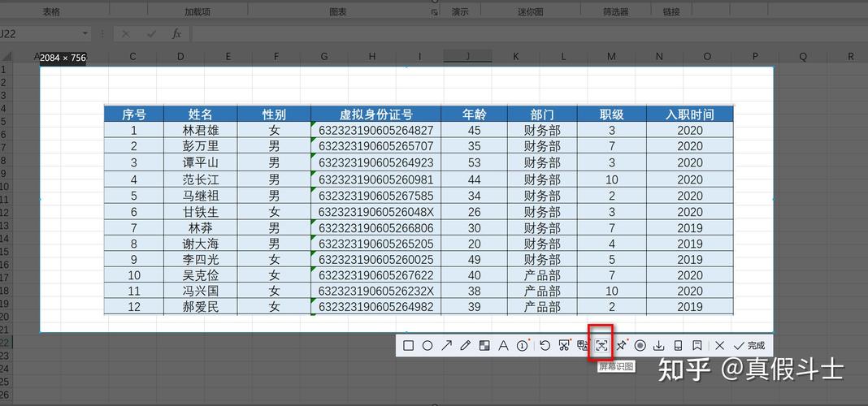Select column C header

click(x=132, y=56)
